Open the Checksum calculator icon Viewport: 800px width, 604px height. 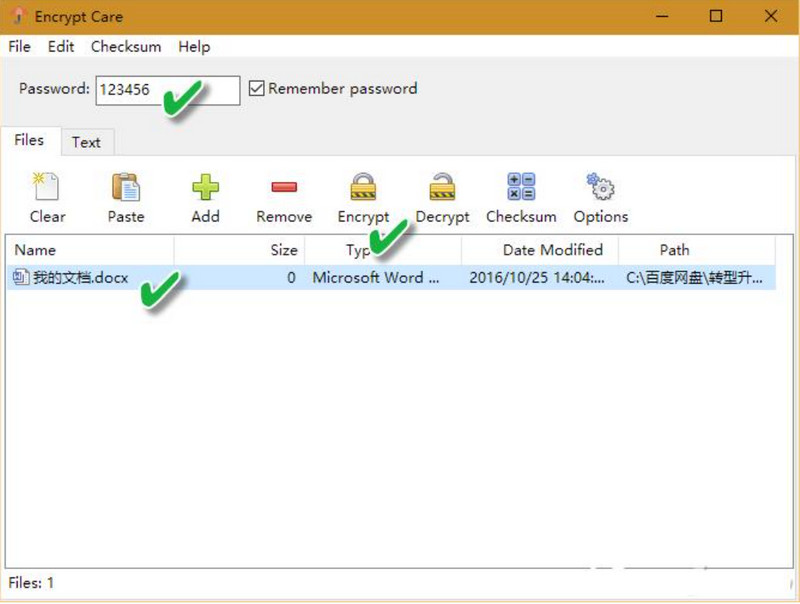coord(521,186)
